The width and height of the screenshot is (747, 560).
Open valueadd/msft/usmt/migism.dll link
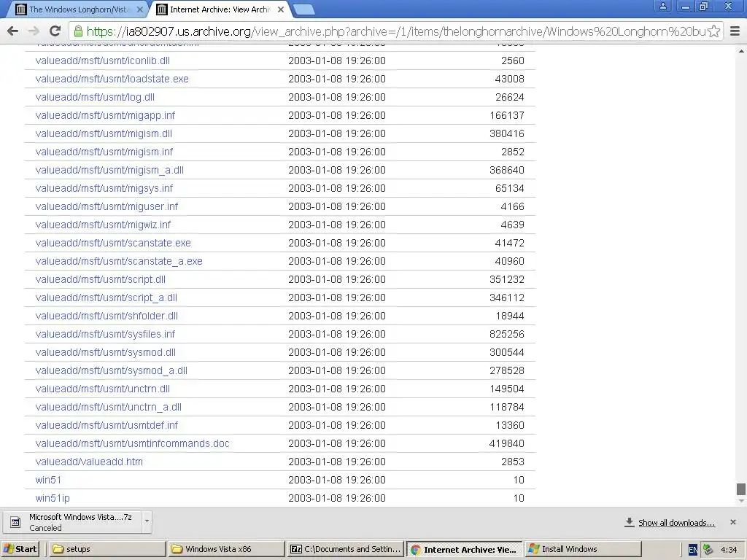point(104,134)
